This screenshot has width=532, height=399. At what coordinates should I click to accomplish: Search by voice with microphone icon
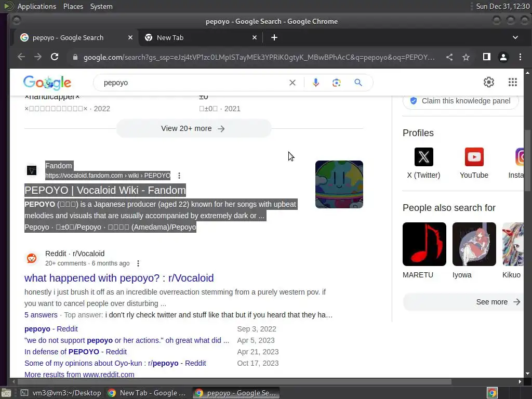point(315,83)
